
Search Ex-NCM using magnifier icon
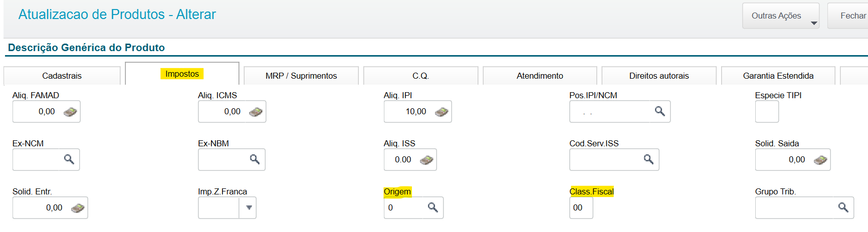[69, 159]
